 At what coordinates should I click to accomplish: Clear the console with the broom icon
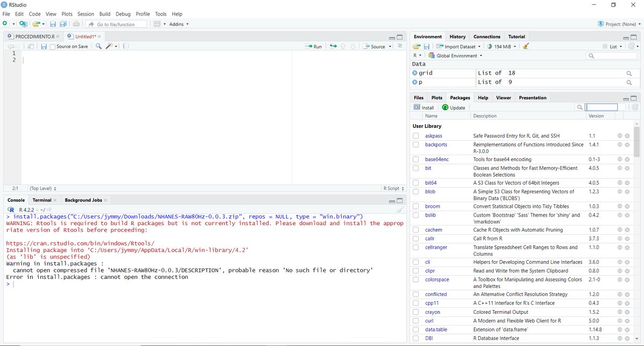point(400,210)
